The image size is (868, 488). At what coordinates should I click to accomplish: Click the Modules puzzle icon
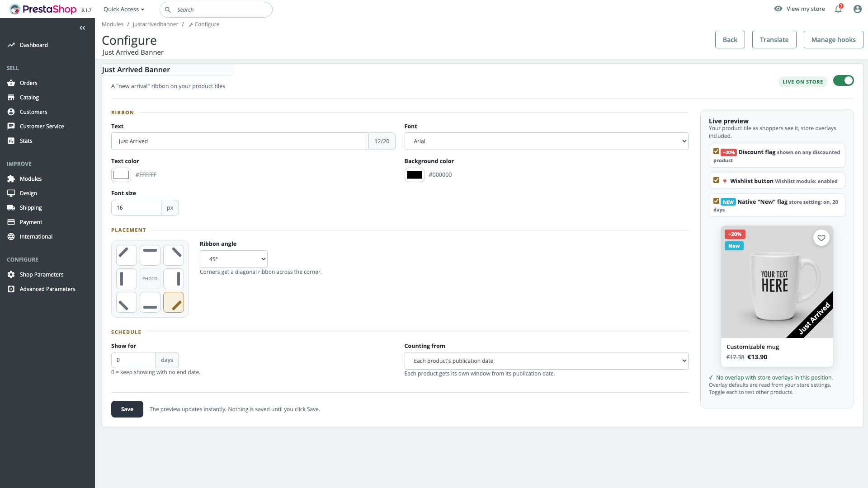11,179
